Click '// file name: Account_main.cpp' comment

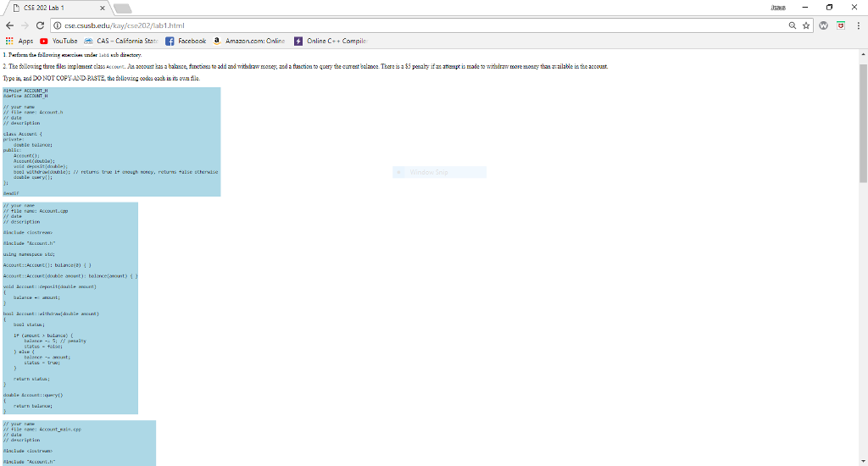tap(42, 430)
